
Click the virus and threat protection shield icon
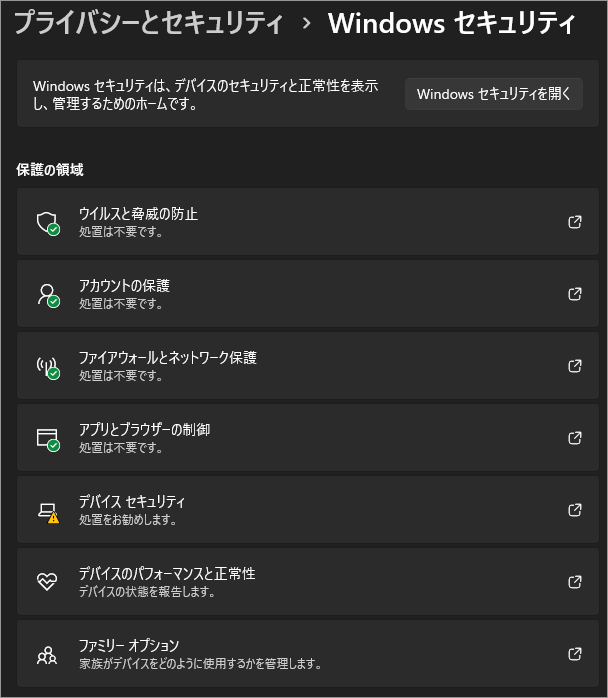click(x=47, y=222)
